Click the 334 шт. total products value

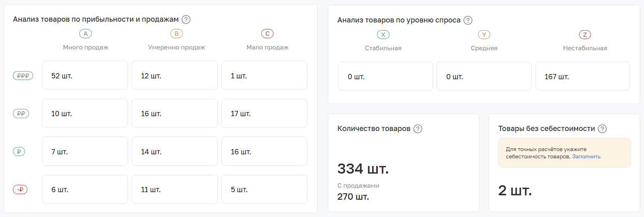point(363,169)
